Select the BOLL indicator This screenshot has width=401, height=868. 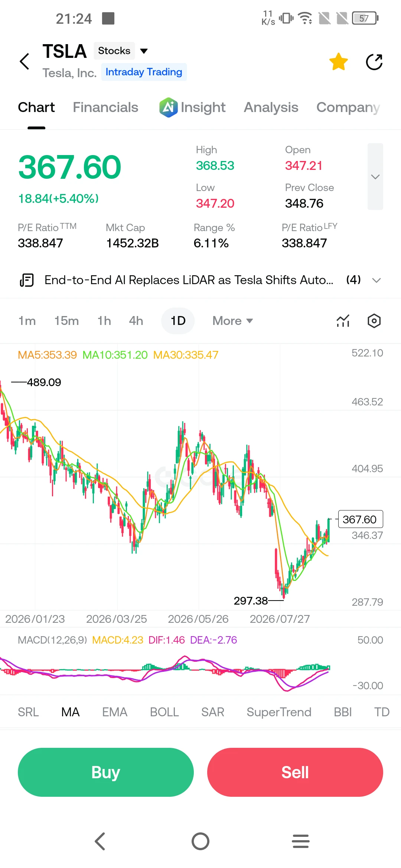164,712
